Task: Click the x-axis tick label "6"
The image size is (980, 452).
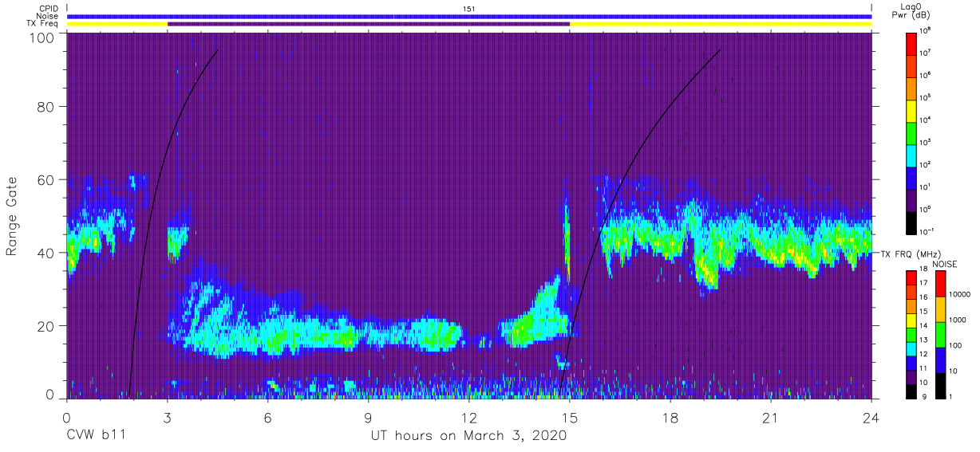Action: point(268,418)
